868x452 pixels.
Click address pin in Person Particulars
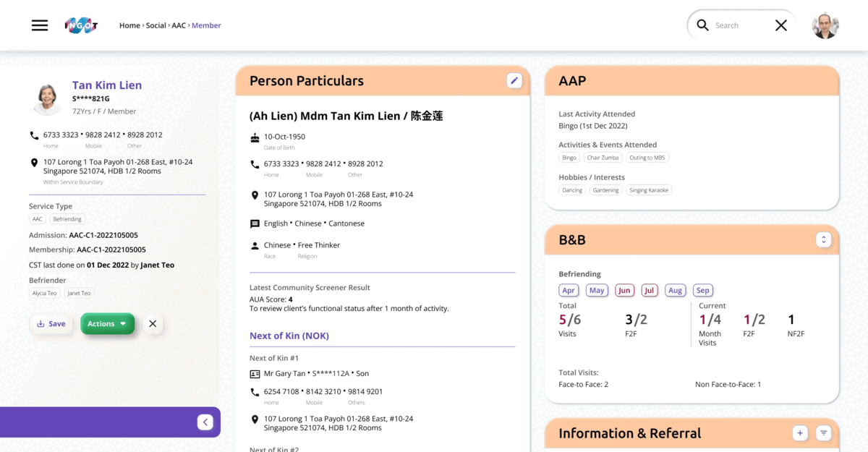pyautogui.click(x=255, y=195)
